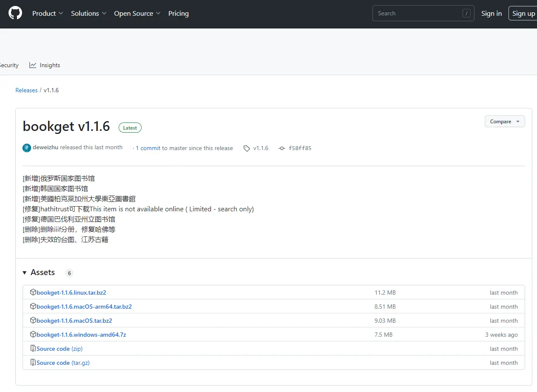537x392 pixels.
Task: Click the Sign up button
Action: pos(523,13)
